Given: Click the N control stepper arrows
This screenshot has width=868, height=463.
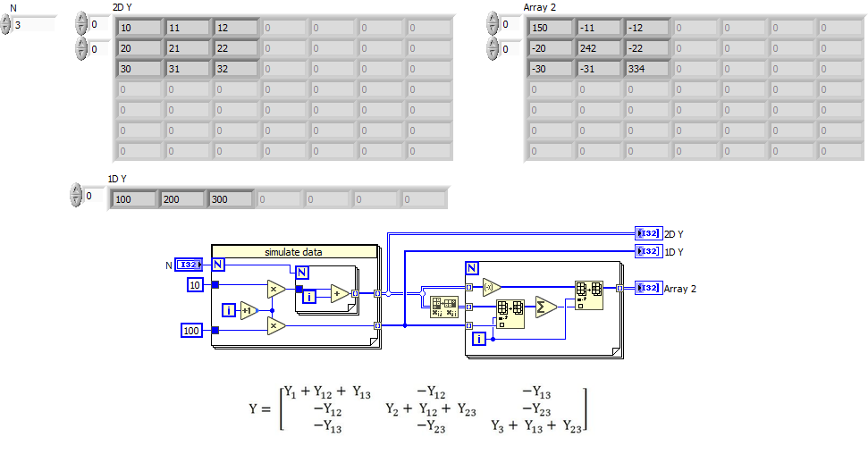Looking at the screenshot, I should pos(5,25).
